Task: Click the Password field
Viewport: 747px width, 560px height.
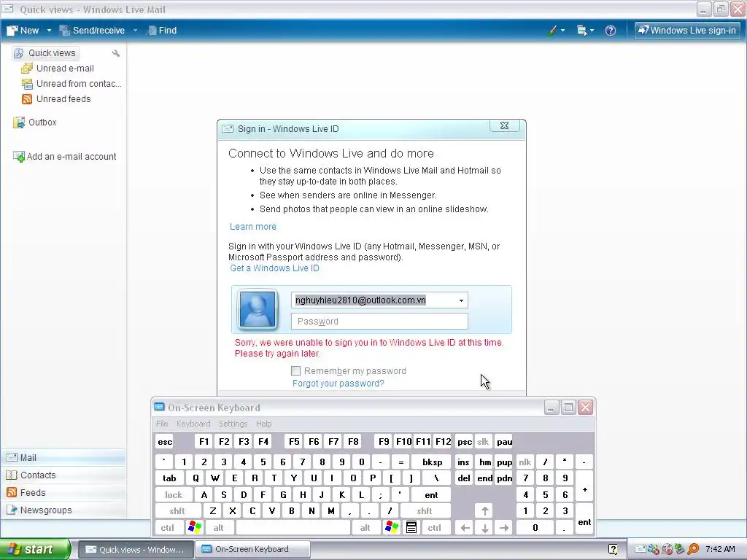Action: (379, 322)
